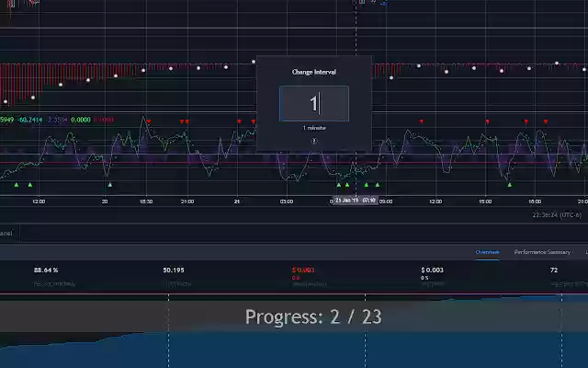588x368 pixels.
Task: Switch to the Overview tab
Action: tap(487, 252)
